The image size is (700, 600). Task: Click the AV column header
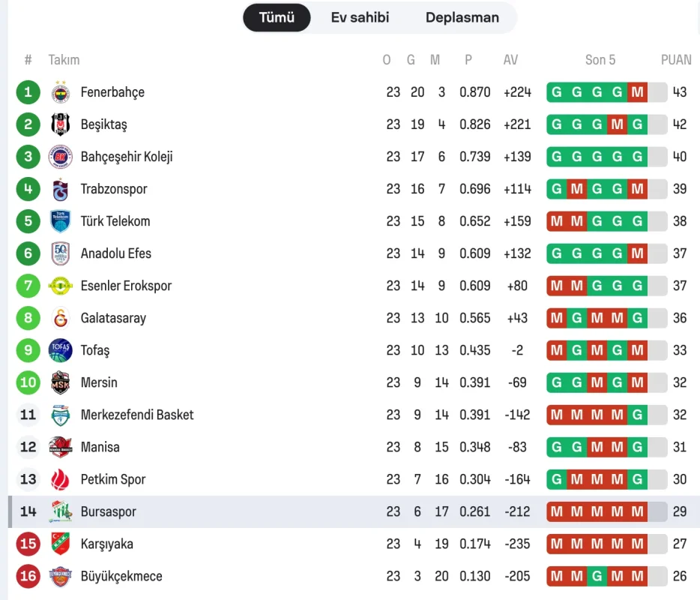[x=510, y=60]
